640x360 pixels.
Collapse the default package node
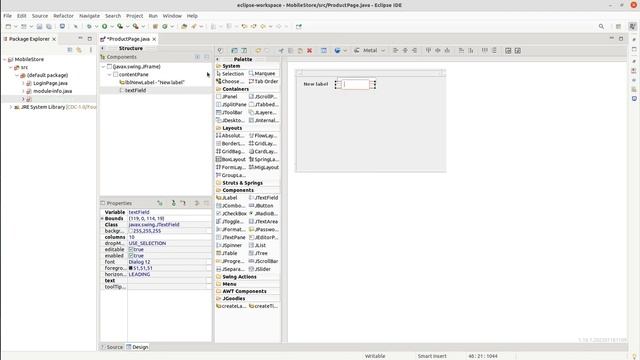pos(17,76)
